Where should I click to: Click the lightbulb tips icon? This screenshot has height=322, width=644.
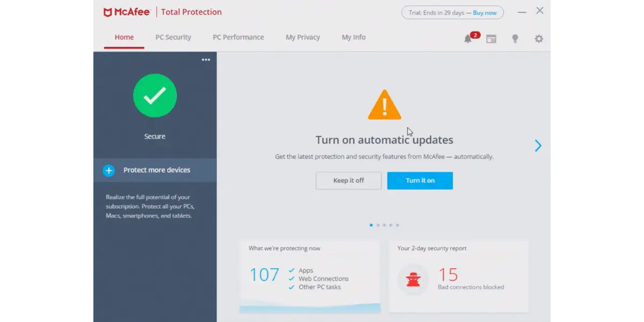pos(515,39)
